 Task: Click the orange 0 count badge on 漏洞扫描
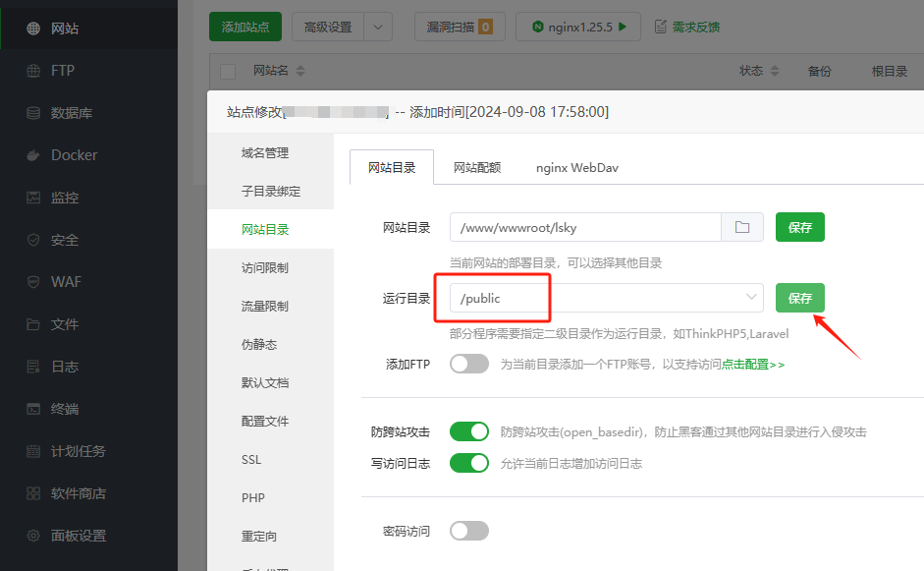click(x=486, y=28)
